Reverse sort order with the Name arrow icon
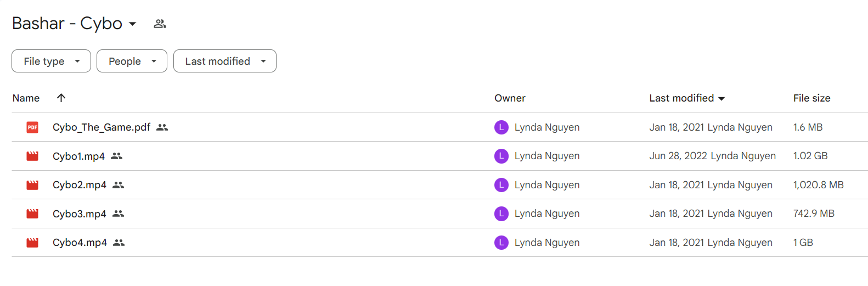 61,98
